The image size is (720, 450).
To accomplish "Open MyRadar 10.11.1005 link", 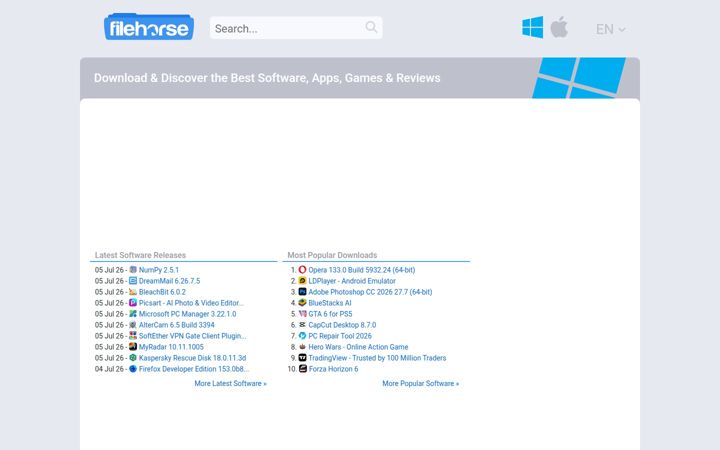I will tap(171, 347).
